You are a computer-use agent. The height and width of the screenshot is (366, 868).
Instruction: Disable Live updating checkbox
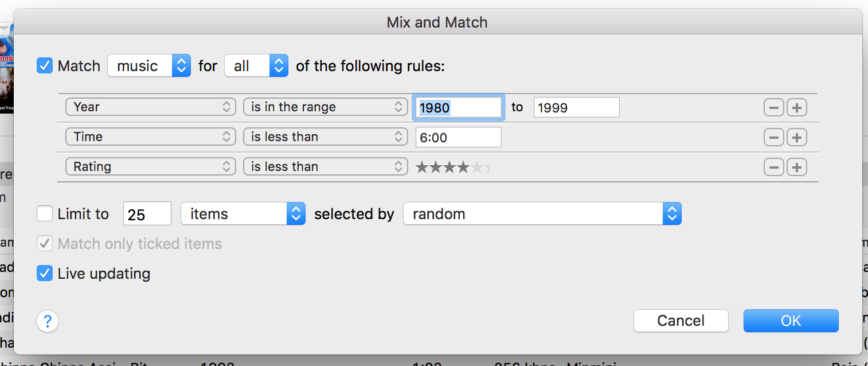tap(45, 274)
